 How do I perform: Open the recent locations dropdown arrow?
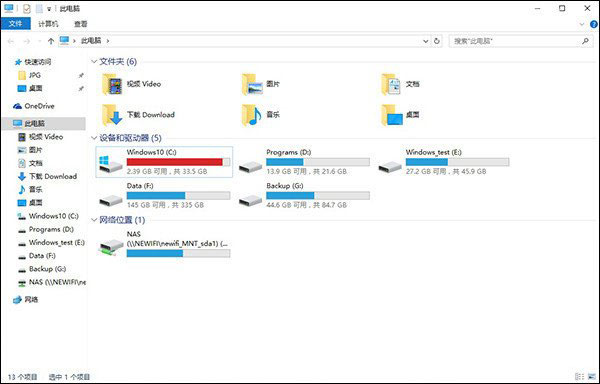tap(39, 41)
